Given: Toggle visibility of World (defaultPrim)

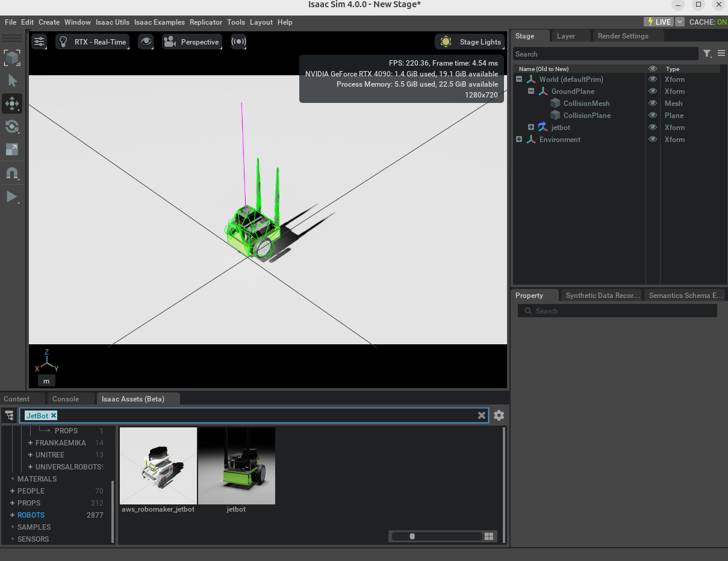Looking at the screenshot, I should [x=652, y=79].
